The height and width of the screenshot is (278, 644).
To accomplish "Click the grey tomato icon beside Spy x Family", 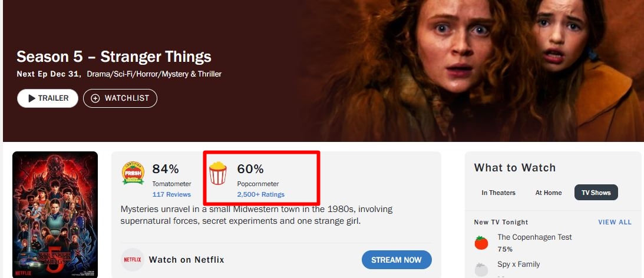I will point(482,269).
